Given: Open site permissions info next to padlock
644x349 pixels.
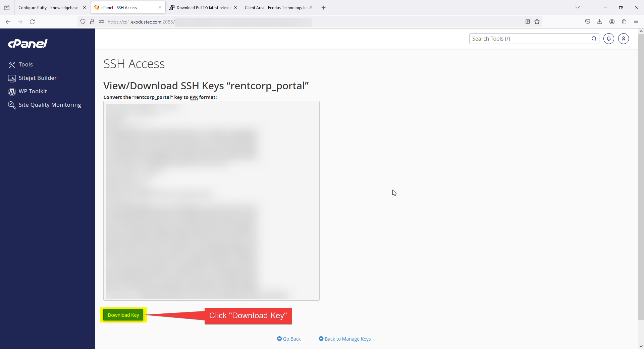Looking at the screenshot, I should tap(102, 22).
